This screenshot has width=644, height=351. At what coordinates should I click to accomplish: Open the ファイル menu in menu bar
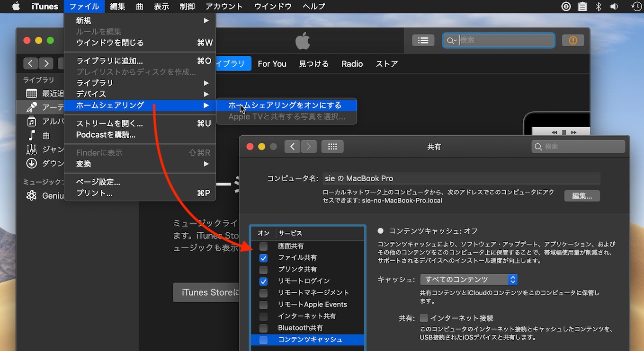(x=84, y=6)
